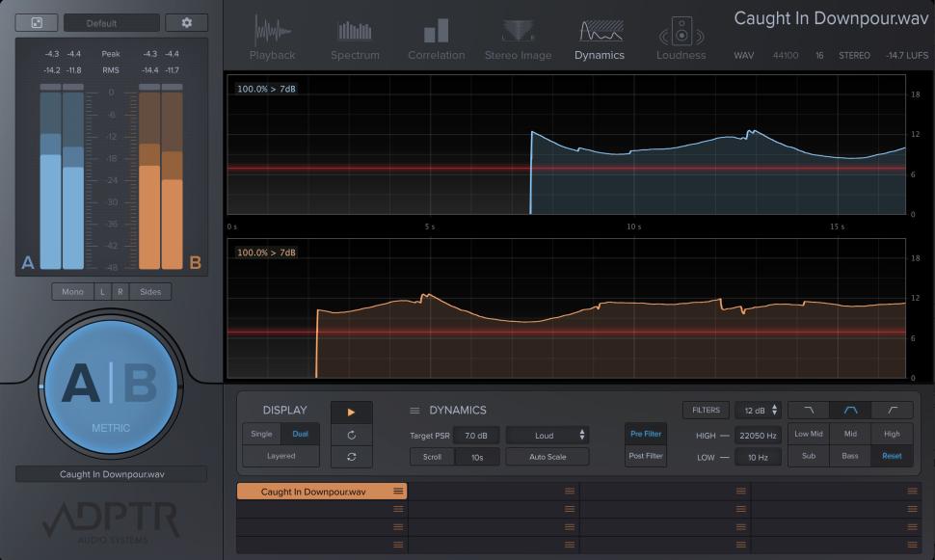Click the big A|B switch button
The image size is (935, 560).
click(111, 387)
